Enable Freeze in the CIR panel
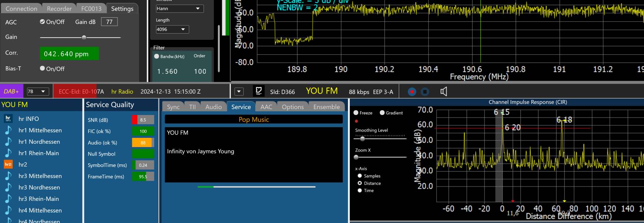 [x=356, y=113]
